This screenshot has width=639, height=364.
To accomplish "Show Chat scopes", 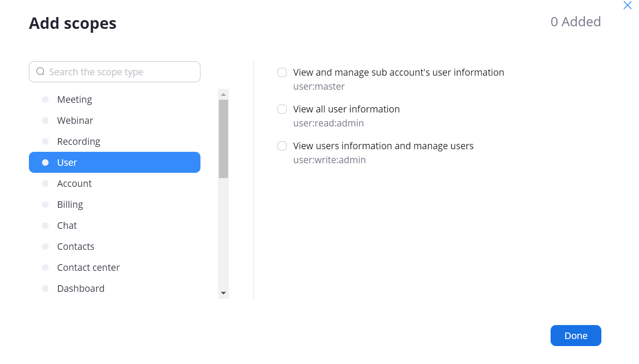I will click(x=67, y=226).
